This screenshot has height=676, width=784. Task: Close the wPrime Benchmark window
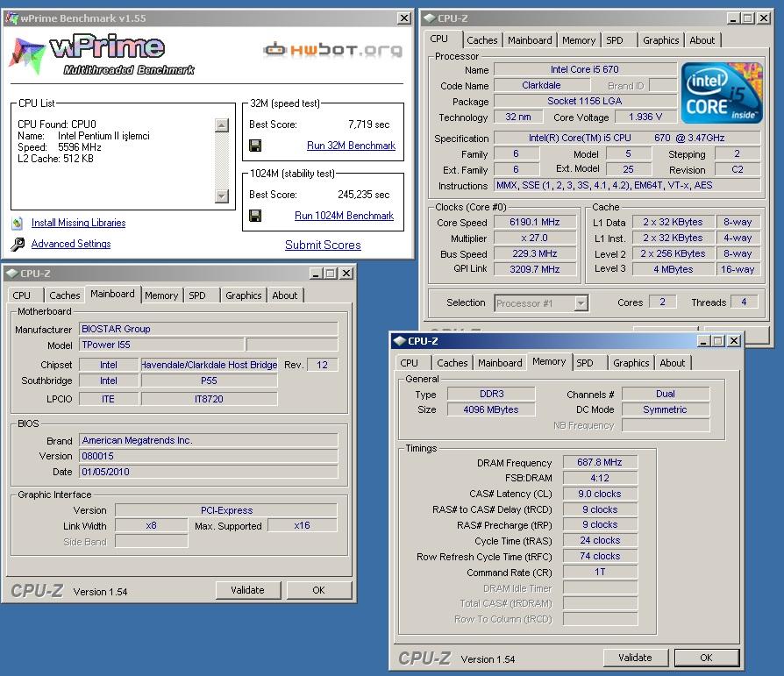(404, 18)
